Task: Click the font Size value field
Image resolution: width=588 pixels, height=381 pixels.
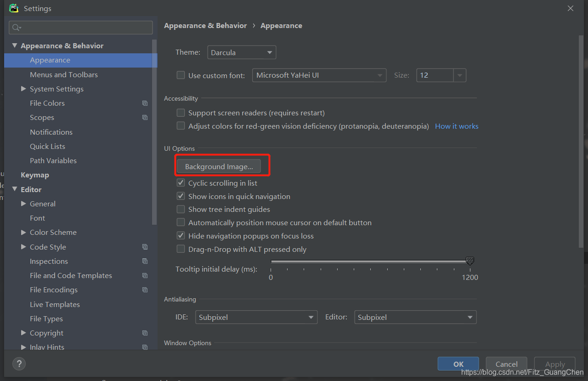Action: click(x=435, y=75)
